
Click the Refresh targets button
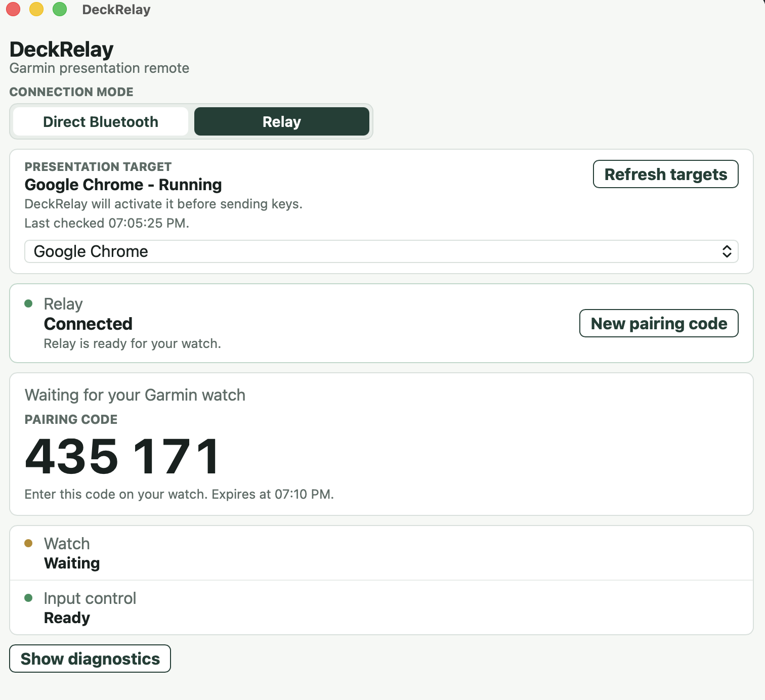pos(665,174)
